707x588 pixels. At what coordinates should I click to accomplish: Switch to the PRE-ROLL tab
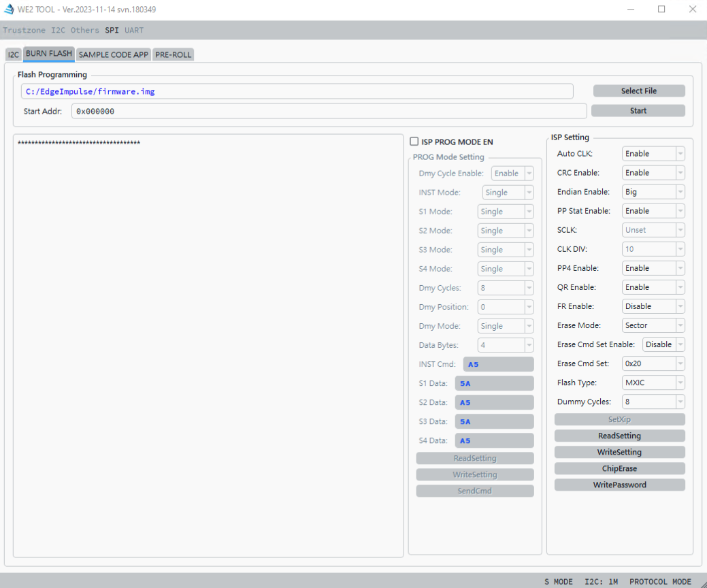pos(173,54)
